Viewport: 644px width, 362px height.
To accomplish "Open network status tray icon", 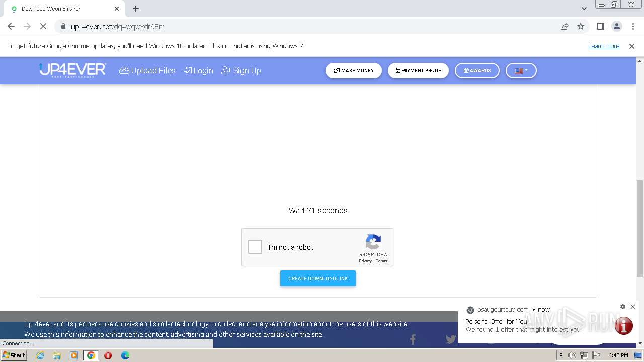I will tap(584, 355).
